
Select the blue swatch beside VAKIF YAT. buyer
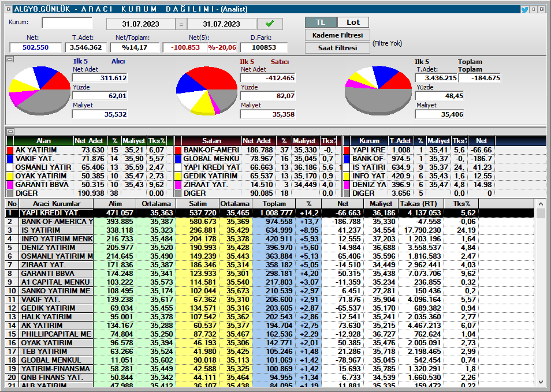click(x=10, y=159)
